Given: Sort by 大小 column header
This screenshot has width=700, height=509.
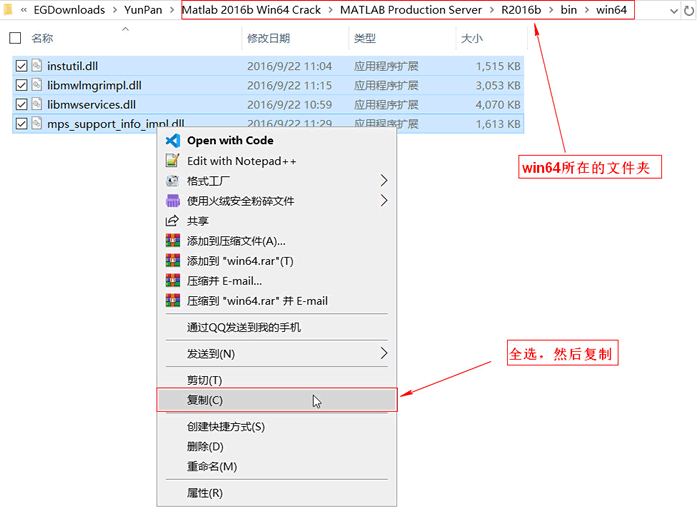Looking at the screenshot, I should click(x=472, y=38).
